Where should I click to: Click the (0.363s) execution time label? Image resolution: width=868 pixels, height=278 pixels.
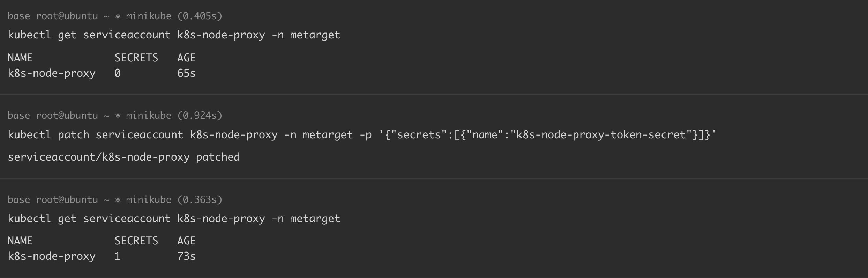coord(200,200)
